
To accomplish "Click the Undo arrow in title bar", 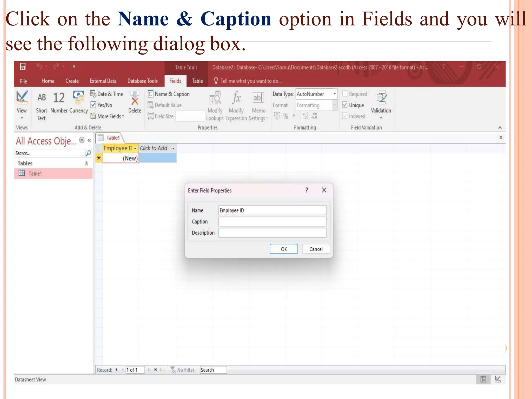I will (39, 66).
